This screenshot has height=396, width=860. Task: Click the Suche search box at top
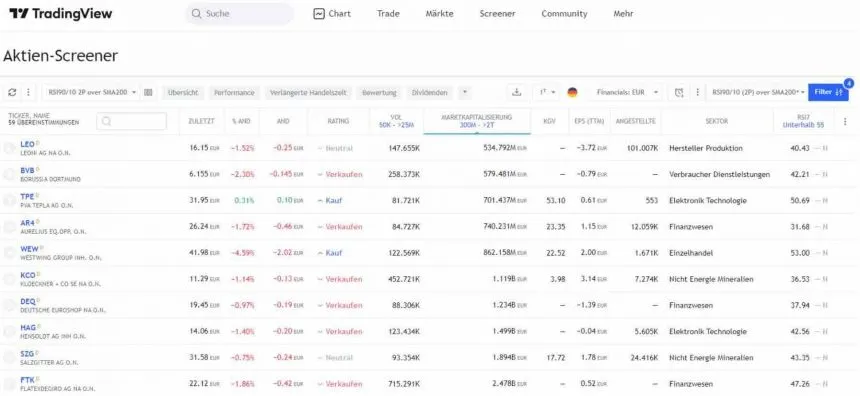[239, 14]
